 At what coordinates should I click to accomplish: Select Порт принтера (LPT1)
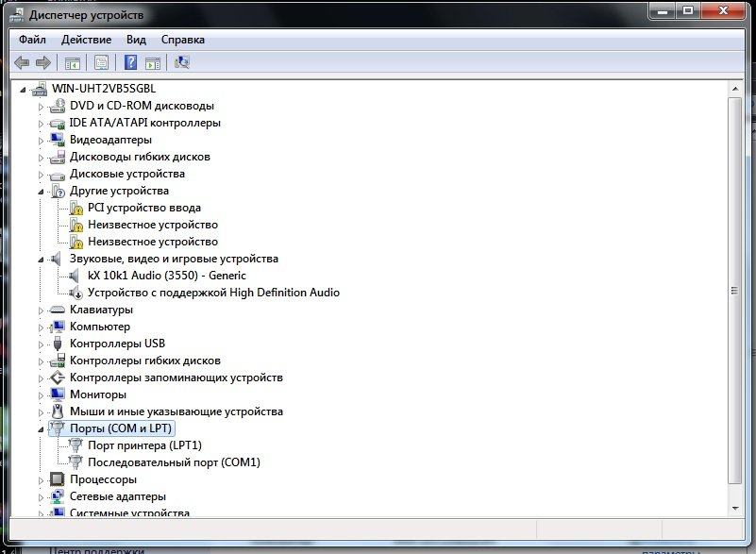click(x=144, y=445)
